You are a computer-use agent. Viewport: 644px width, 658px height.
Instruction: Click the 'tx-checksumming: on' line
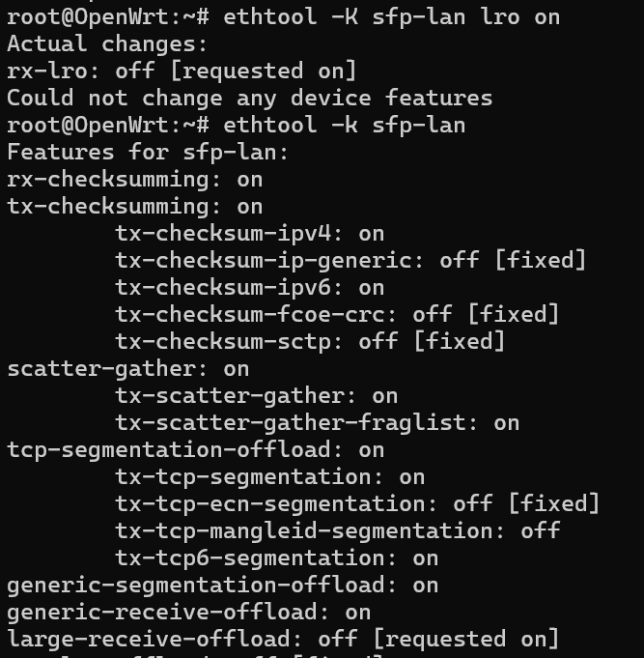coord(134,206)
